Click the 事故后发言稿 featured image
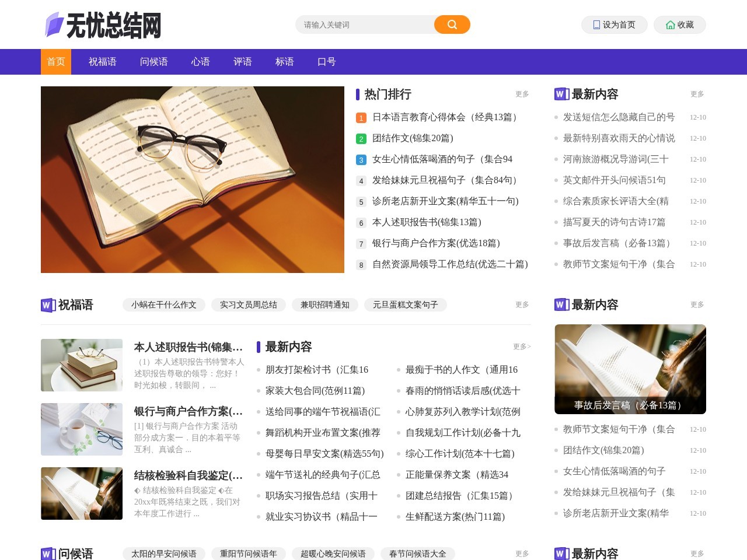Image resolution: width=747 pixels, height=560 pixels. [630, 369]
